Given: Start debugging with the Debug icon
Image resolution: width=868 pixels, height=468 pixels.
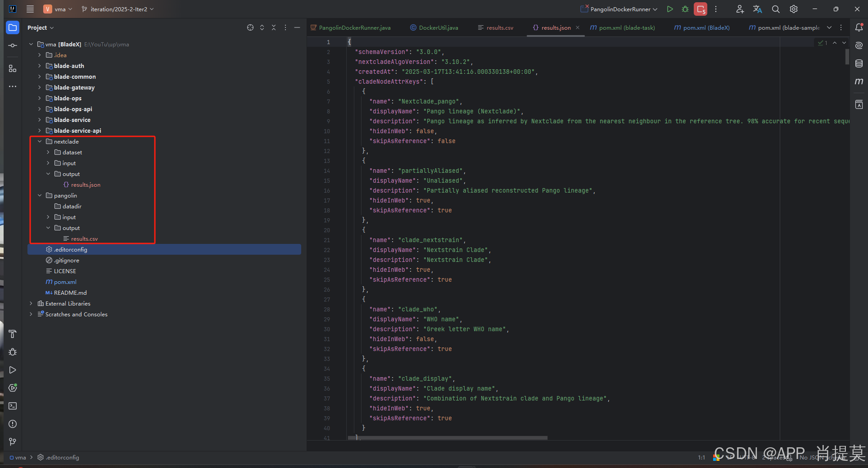Looking at the screenshot, I should point(685,9).
